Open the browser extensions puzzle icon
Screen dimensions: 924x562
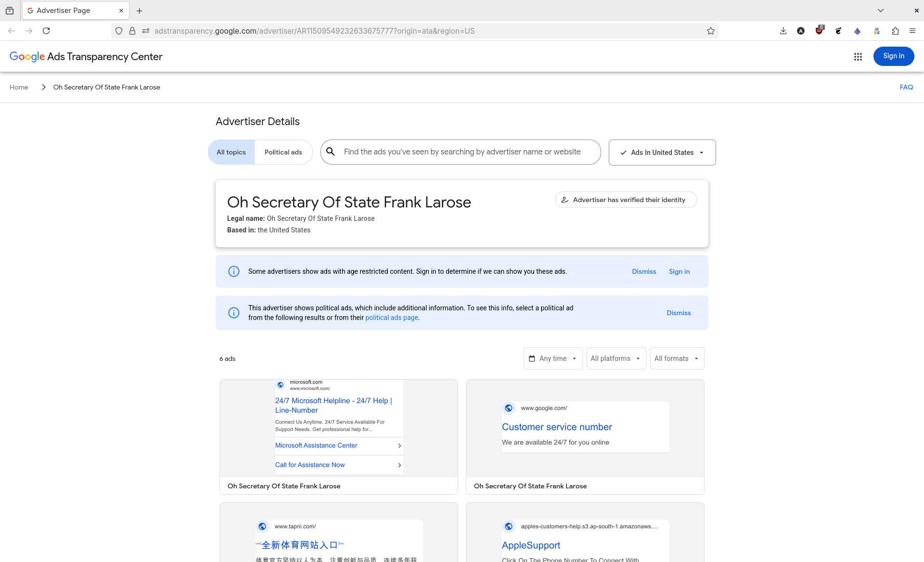click(x=895, y=31)
